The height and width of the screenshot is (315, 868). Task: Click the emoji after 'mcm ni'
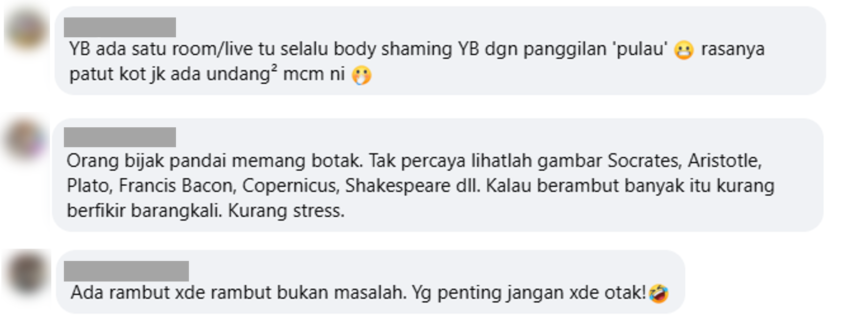click(362, 75)
